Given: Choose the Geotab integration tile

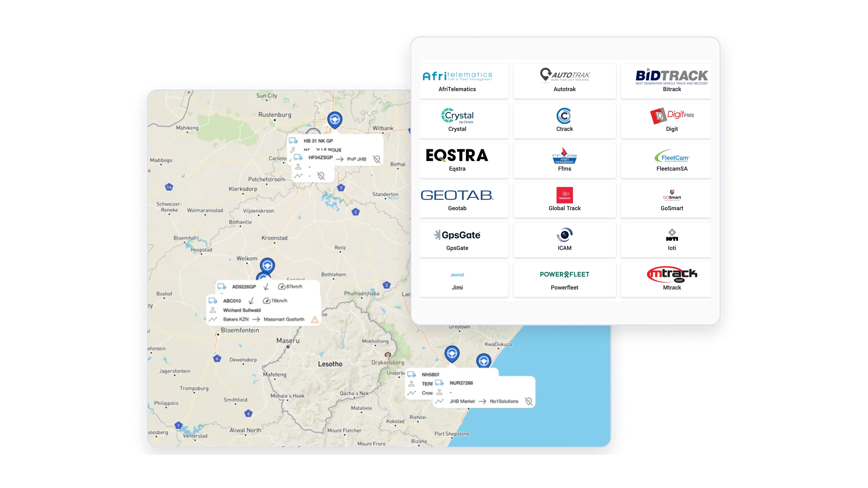Looking at the screenshot, I should click(457, 200).
